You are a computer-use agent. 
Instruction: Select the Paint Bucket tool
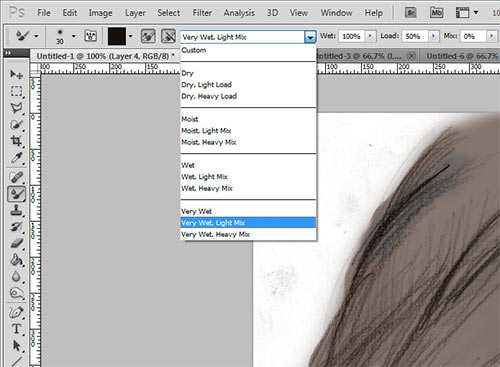16,260
